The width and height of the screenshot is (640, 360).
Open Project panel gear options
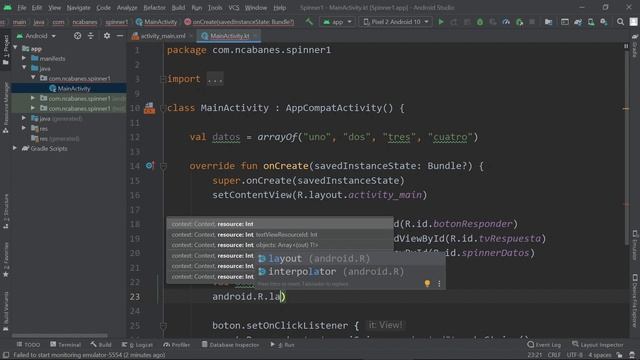pyautogui.click(x=107, y=36)
